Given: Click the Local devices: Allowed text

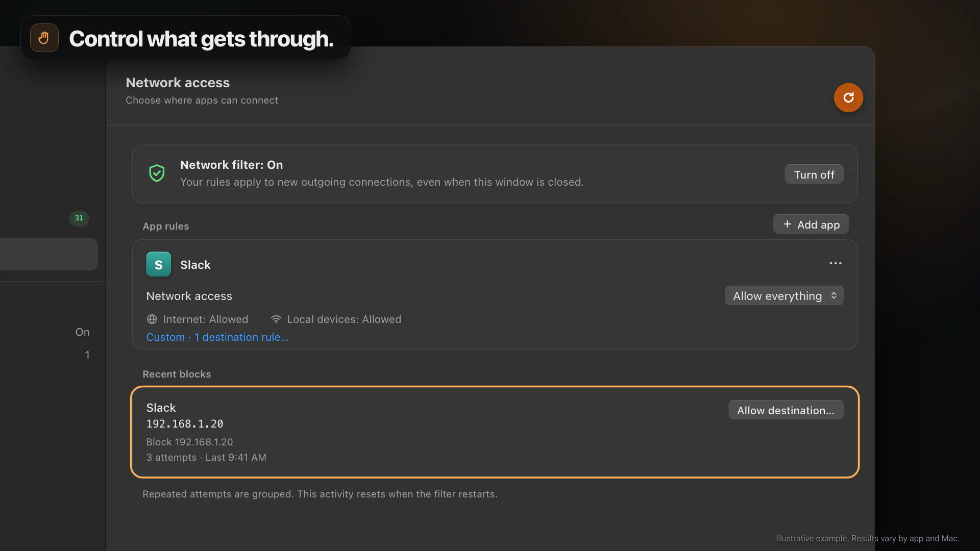Looking at the screenshot, I should click(344, 319).
